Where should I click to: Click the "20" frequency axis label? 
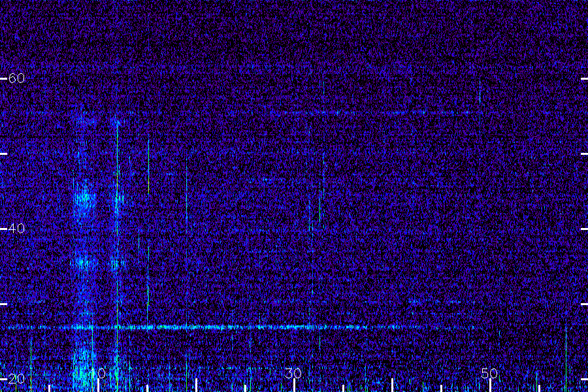(x=16, y=378)
